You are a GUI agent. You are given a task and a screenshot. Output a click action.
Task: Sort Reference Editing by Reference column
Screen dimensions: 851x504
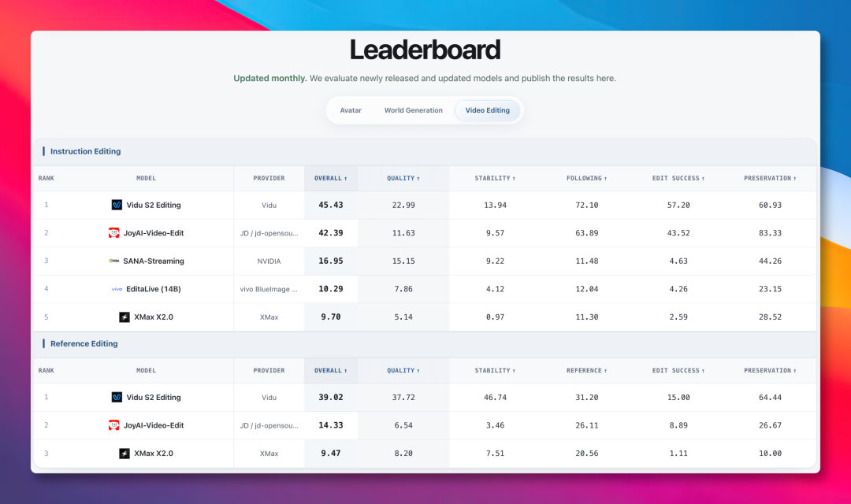coord(587,371)
